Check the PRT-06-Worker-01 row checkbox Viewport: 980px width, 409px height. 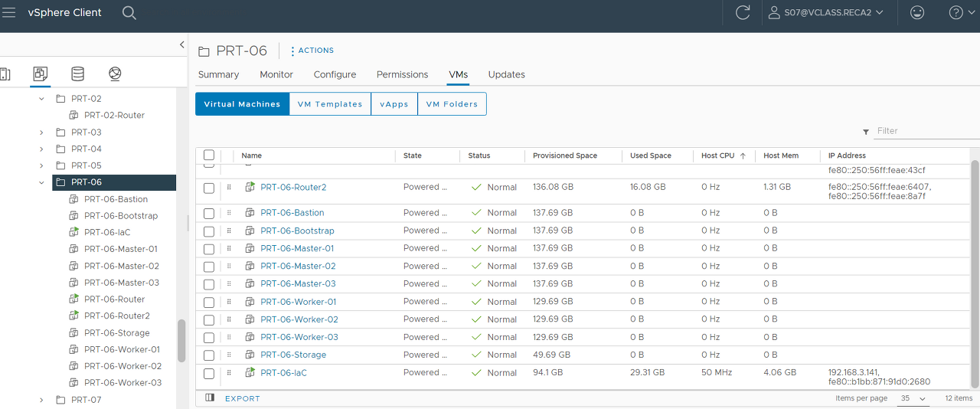pos(209,302)
